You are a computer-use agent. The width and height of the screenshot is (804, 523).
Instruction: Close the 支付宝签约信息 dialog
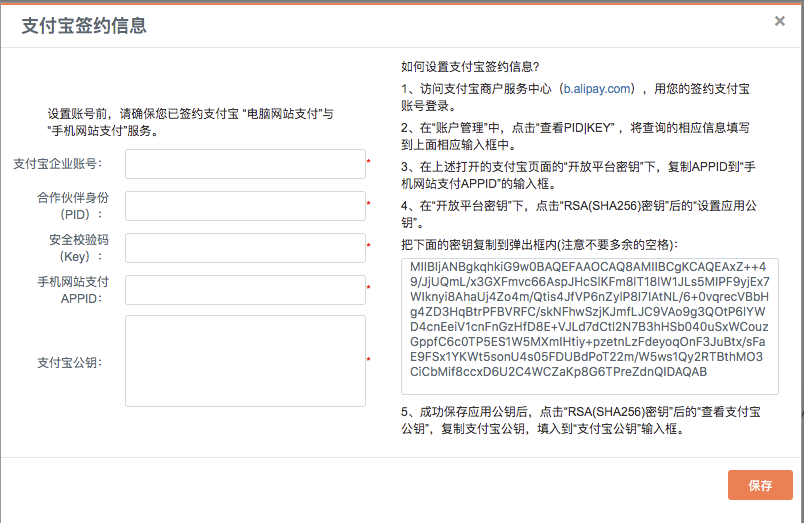[779, 21]
